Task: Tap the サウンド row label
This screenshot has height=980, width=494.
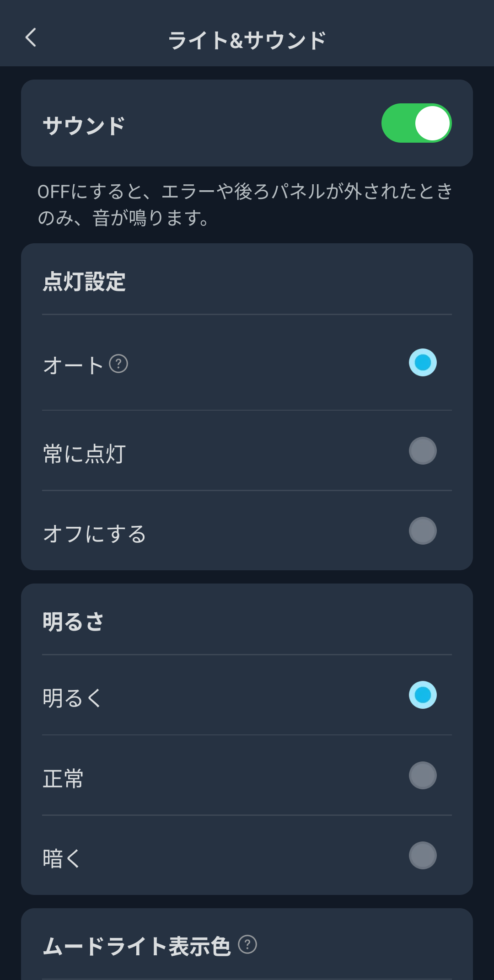Action: point(84,126)
